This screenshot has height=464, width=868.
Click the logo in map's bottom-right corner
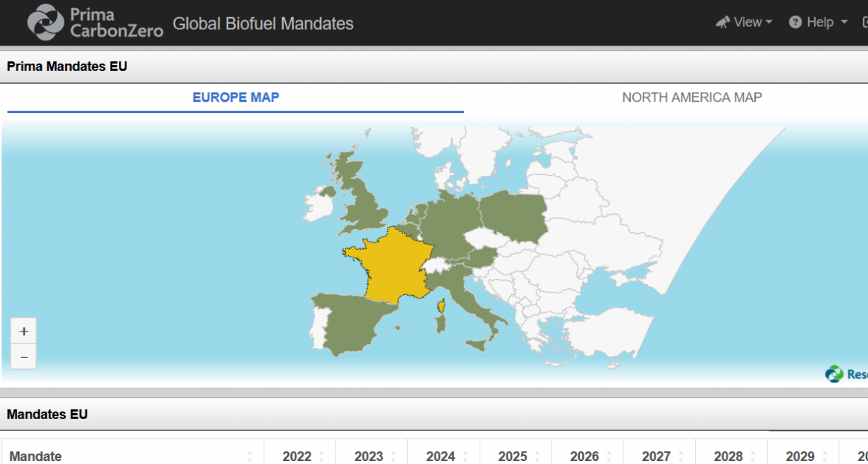(x=835, y=373)
